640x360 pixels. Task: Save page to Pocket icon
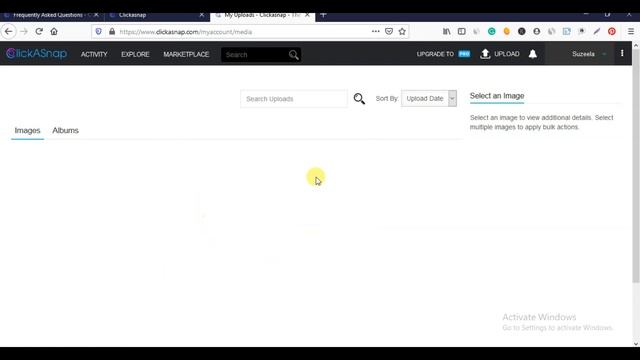tap(389, 31)
